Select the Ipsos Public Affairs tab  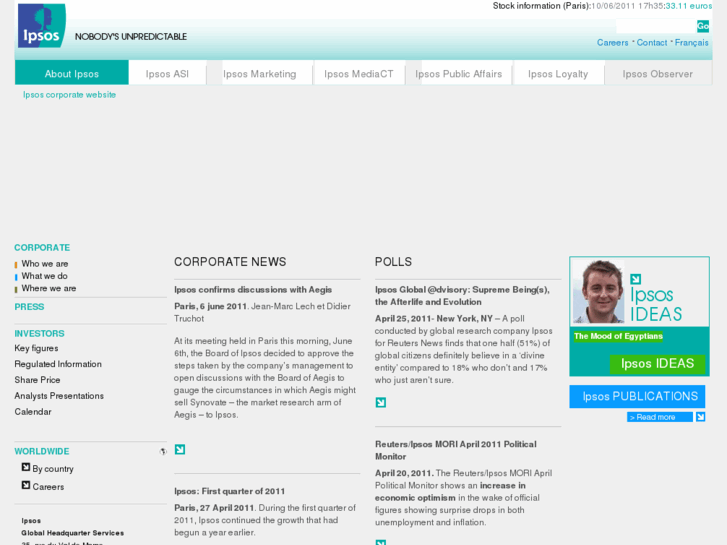point(459,73)
